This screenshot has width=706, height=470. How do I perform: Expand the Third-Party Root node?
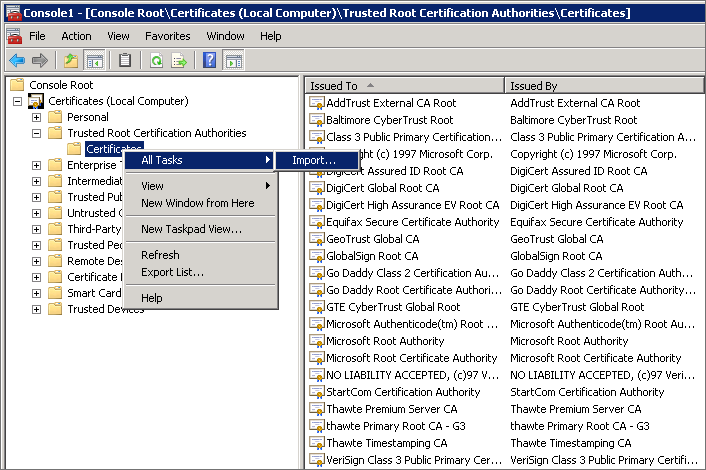point(36,229)
